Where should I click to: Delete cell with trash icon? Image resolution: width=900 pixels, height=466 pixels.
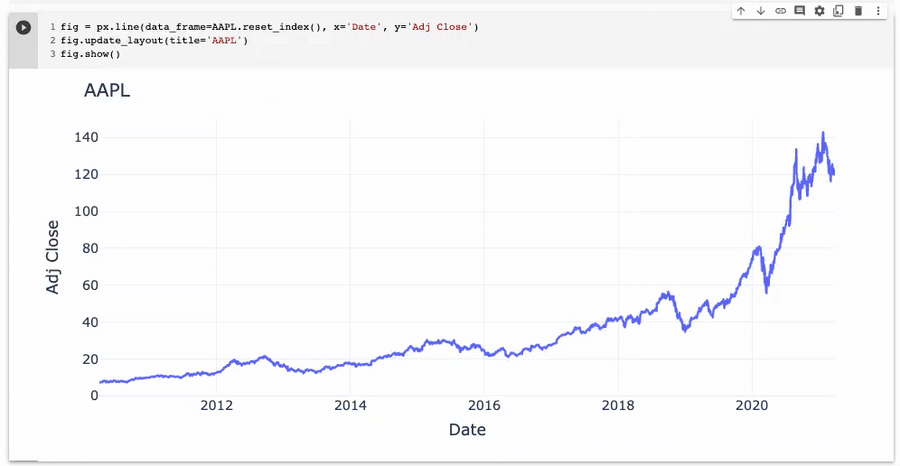858,11
